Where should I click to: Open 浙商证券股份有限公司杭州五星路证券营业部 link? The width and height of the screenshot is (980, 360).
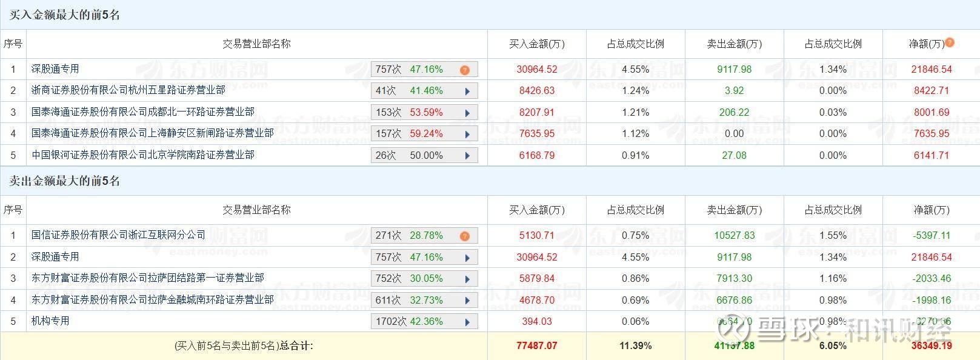pos(128,90)
